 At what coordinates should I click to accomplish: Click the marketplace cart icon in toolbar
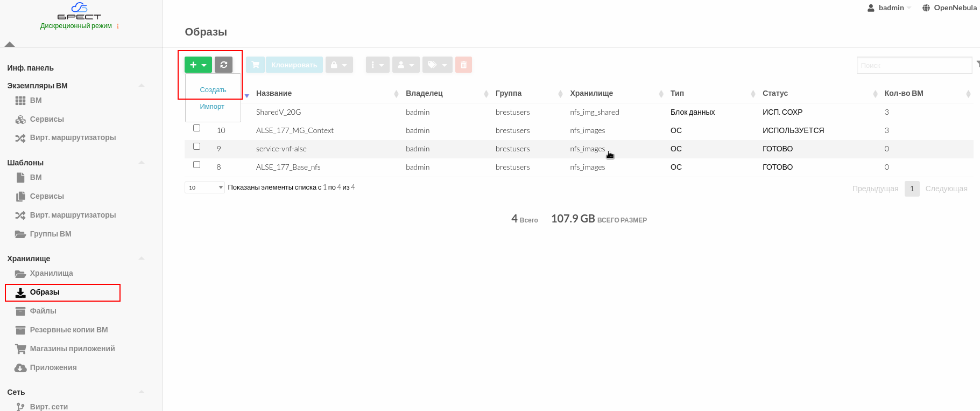[255, 65]
